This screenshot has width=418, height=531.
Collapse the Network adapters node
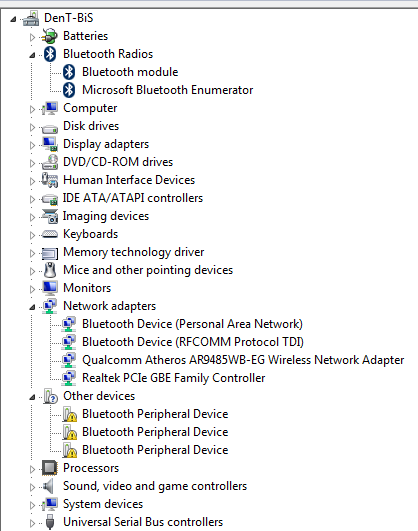(x=32, y=307)
